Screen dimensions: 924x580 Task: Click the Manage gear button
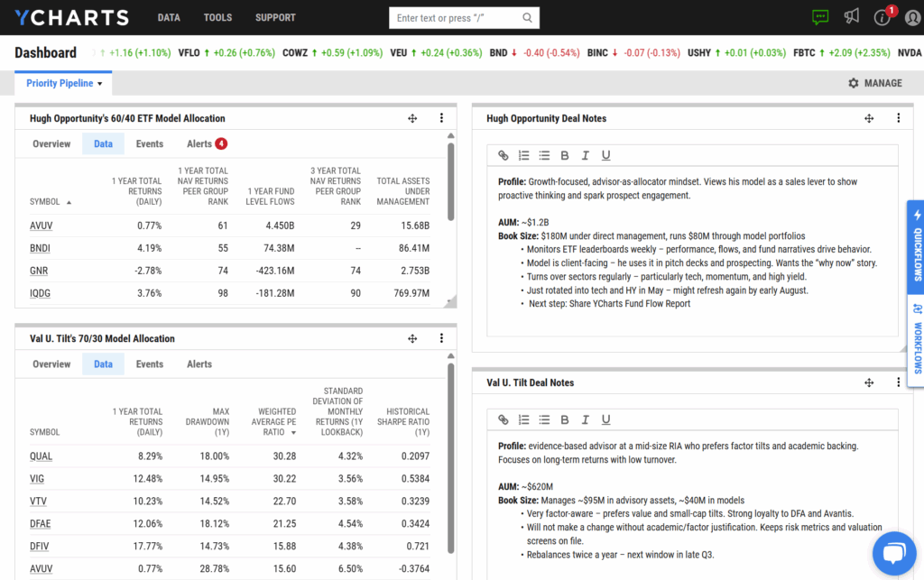(875, 83)
